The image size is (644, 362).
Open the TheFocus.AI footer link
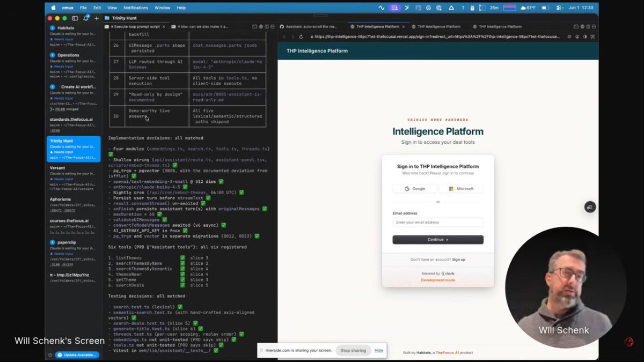[447, 353]
